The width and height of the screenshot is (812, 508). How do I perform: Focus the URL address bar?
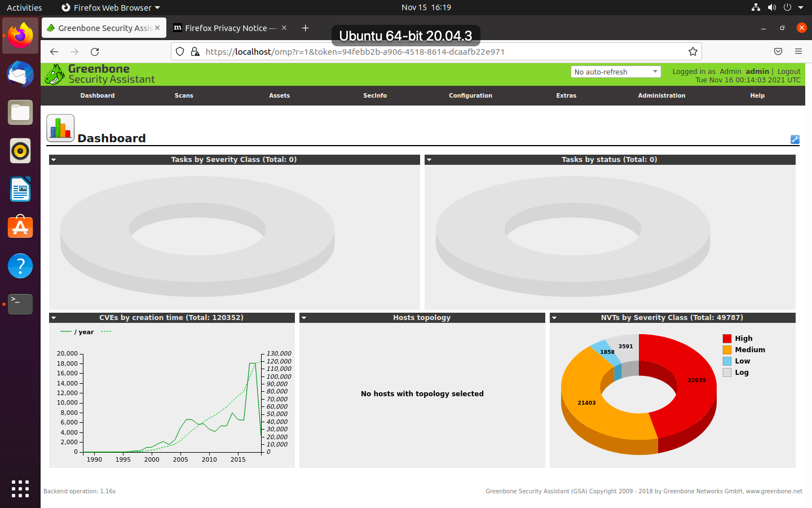(x=436, y=51)
